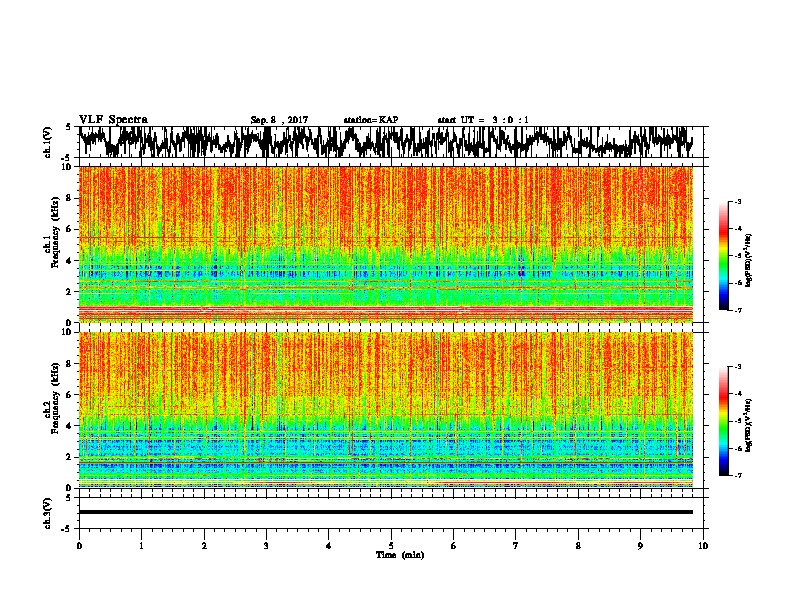This screenshot has height=612, width=792.
Task: Click time-axis tick label "9"
Action: [640, 546]
